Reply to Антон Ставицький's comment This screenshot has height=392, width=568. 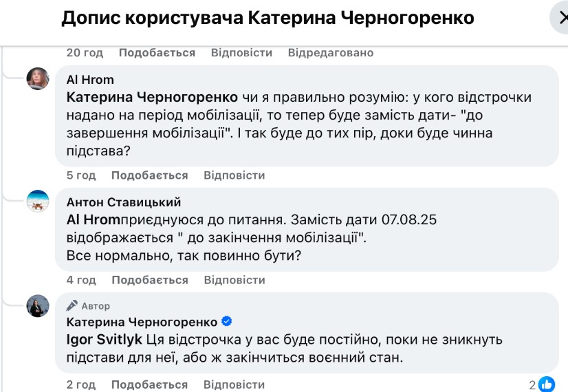234,280
